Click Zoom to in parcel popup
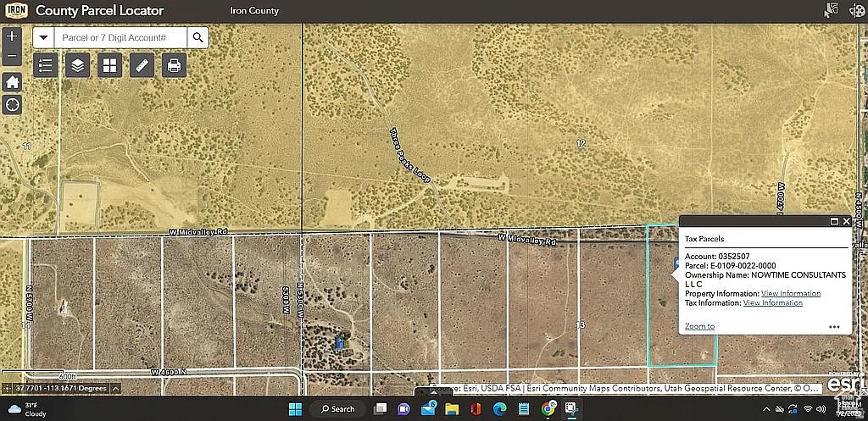This screenshot has width=868, height=421. [x=699, y=326]
